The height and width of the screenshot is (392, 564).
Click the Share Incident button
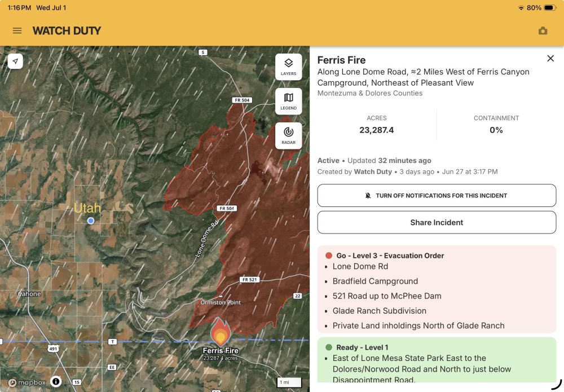437,223
